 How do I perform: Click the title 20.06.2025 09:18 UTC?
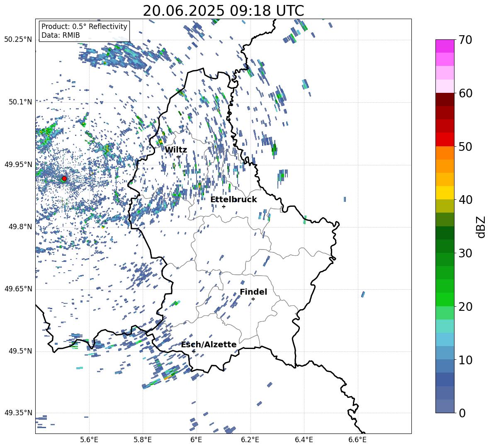[x=223, y=11]
